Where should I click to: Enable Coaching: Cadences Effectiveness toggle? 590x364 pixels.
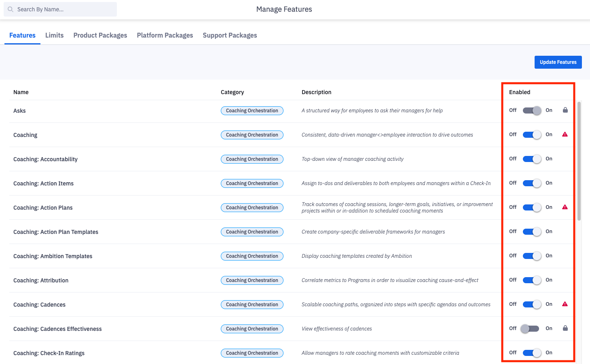point(530,328)
